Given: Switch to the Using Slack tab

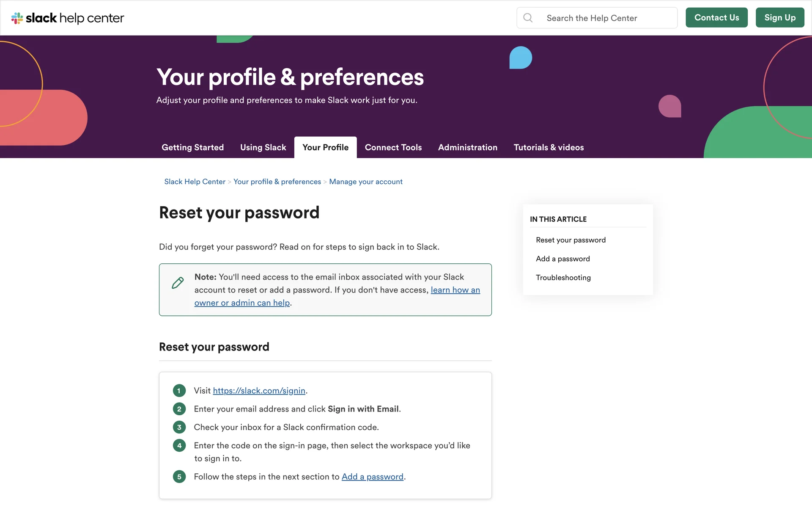Looking at the screenshot, I should pyautogui.click(x=263, y=147).
